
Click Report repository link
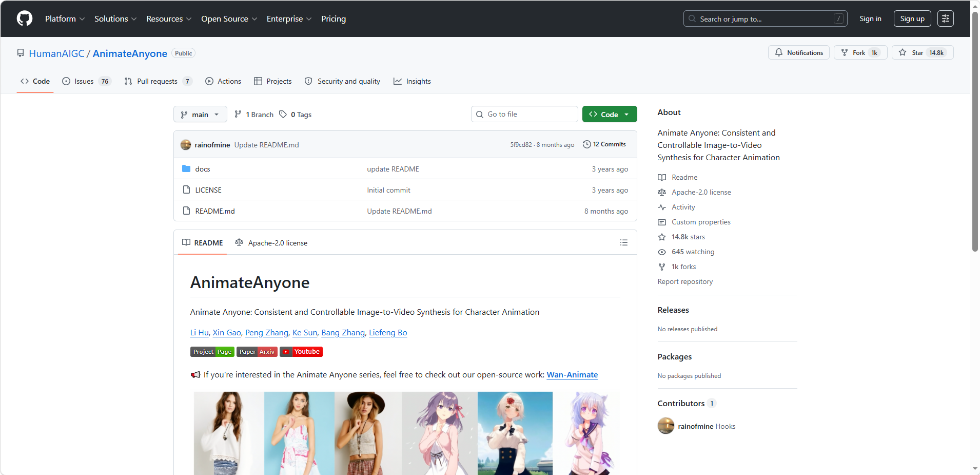click(685, 282)
